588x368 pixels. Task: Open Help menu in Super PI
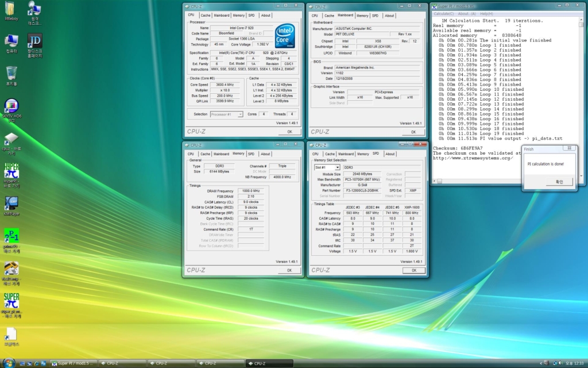click(486, 14)
